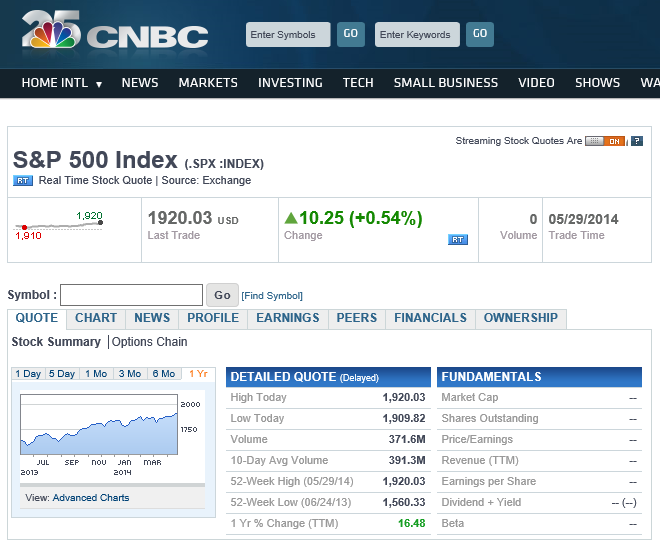This screenshot has height=548, width=660.
Task: Open the INVESTING navigation menu
Action: (290, 82)
